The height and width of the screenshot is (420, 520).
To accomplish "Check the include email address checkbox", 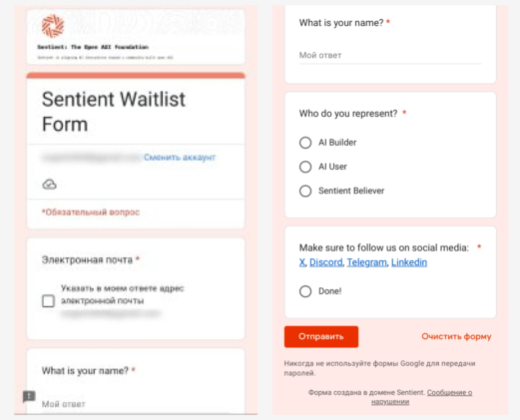I will [48, 300].
